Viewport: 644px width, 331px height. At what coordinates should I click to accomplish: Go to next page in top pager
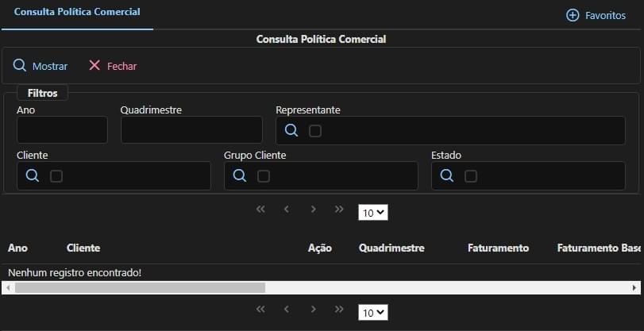click(314, 210)
